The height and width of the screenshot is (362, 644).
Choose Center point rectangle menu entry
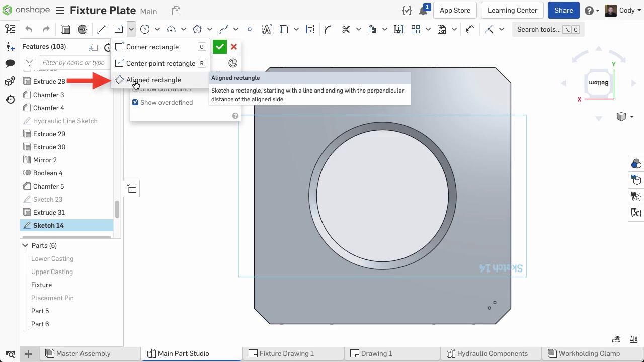[160, 63]
